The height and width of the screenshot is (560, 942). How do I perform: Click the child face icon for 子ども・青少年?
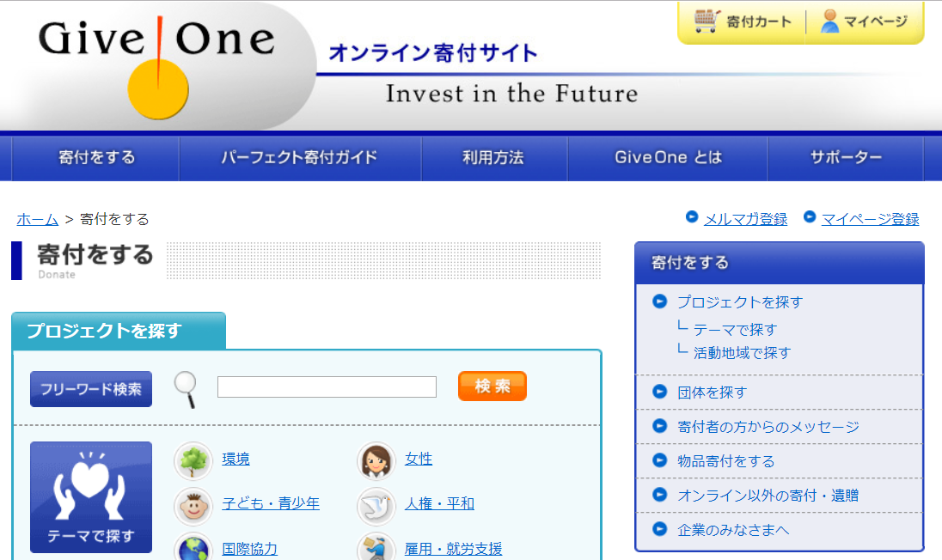click(x=193, y=505)
